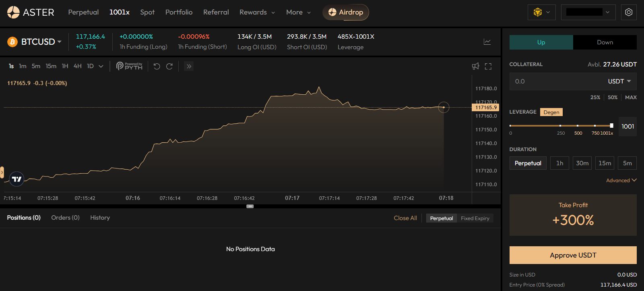
Task: Open the BTCUSD pair selector
Action: coord(41,42)
